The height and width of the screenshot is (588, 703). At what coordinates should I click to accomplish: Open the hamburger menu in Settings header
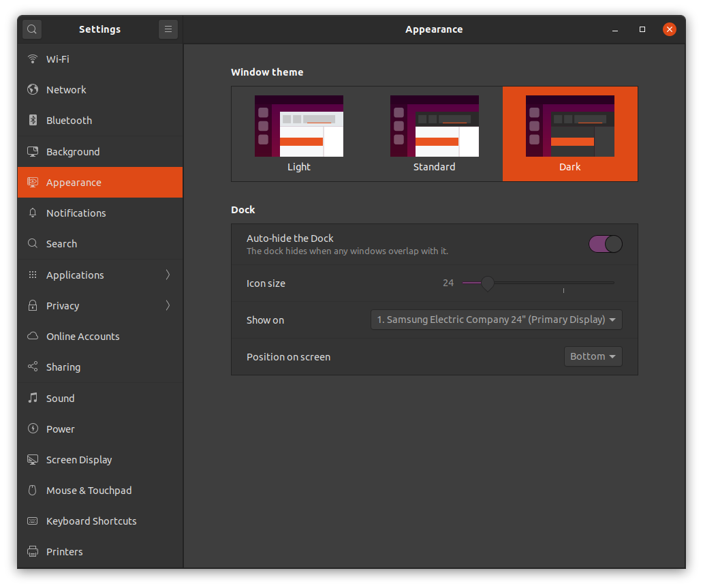[x=168, y=29]
